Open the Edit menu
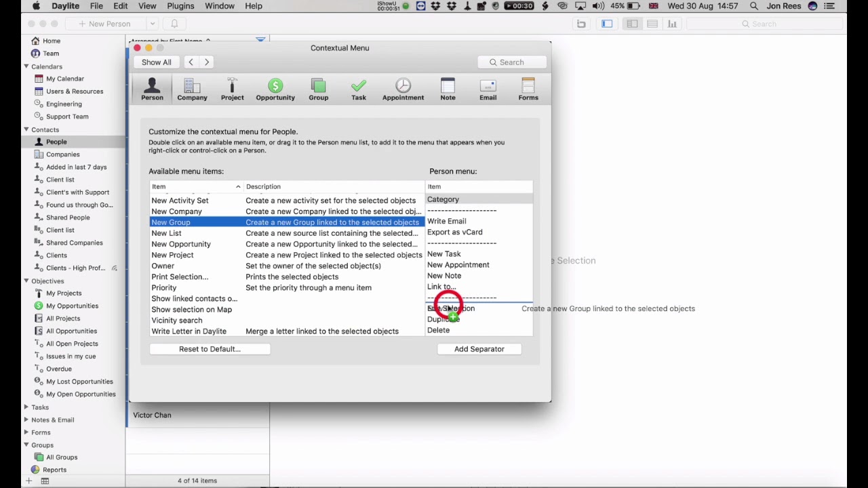This screenshot has width=868, height=488. pos(120,6)
